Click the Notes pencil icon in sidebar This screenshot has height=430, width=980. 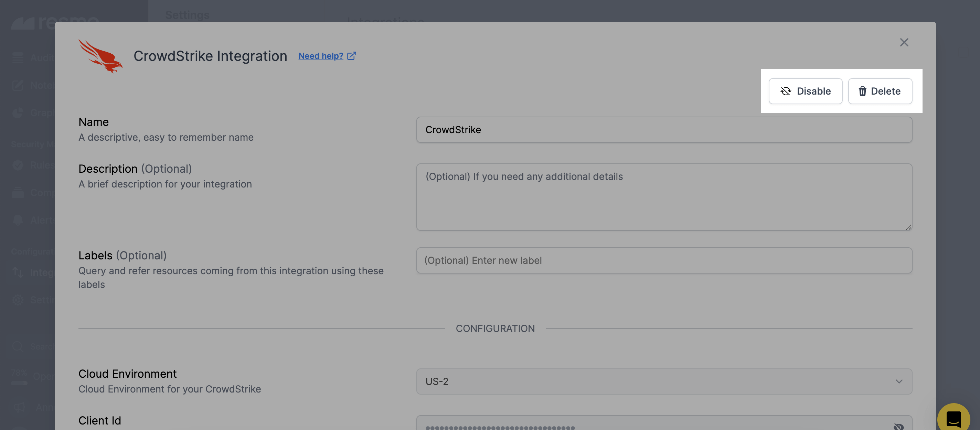click(18, 85)
